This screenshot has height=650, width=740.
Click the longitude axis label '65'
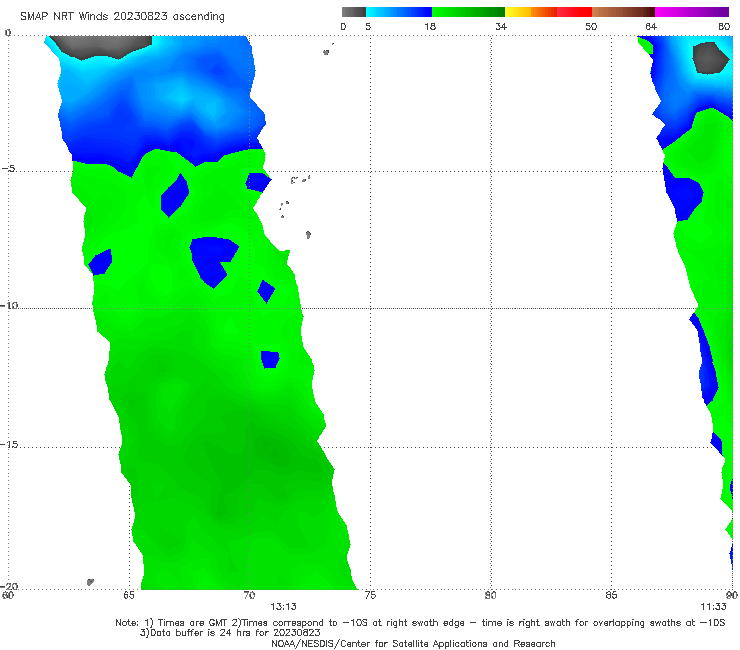click(129, 595)
